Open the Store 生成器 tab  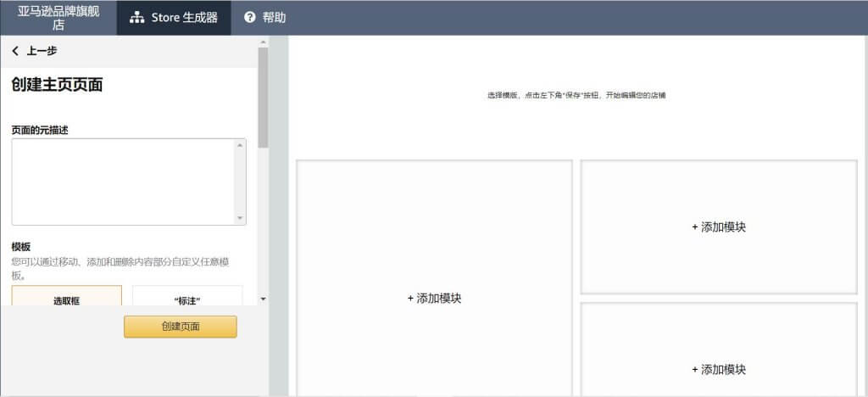(173, 18)
